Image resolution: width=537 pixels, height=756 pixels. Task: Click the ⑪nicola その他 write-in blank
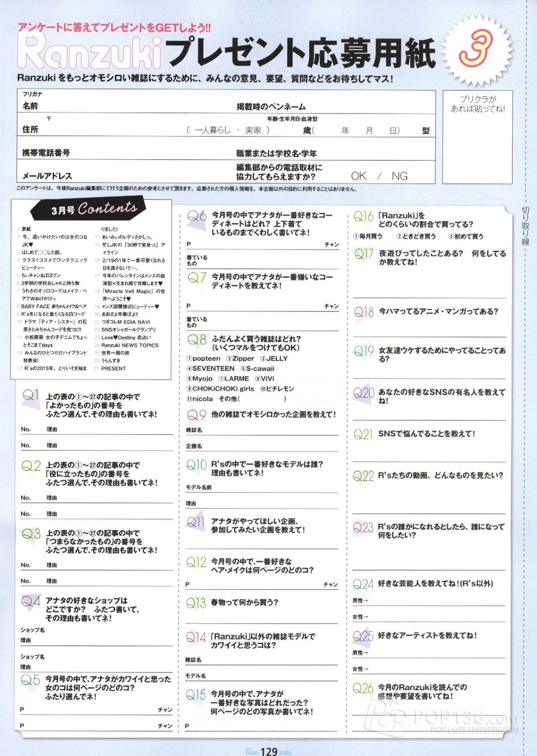click(x=262, y=399)
